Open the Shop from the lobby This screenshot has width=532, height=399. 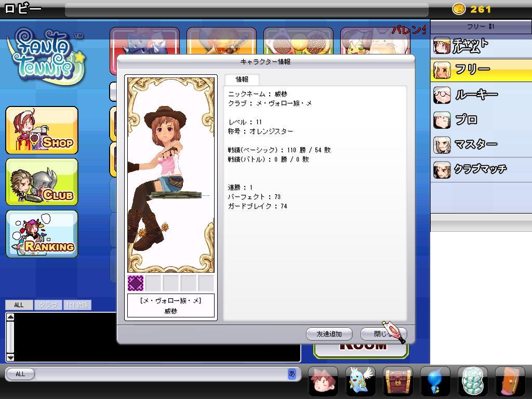click(42, 130)
